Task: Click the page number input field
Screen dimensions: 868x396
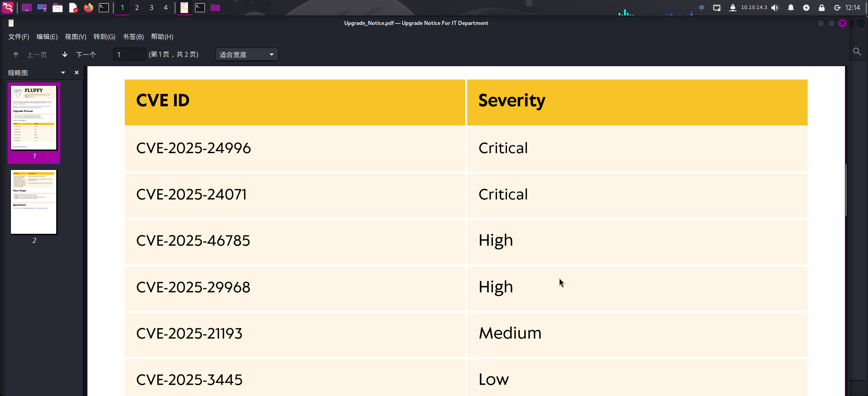Action: click(130, 54)
